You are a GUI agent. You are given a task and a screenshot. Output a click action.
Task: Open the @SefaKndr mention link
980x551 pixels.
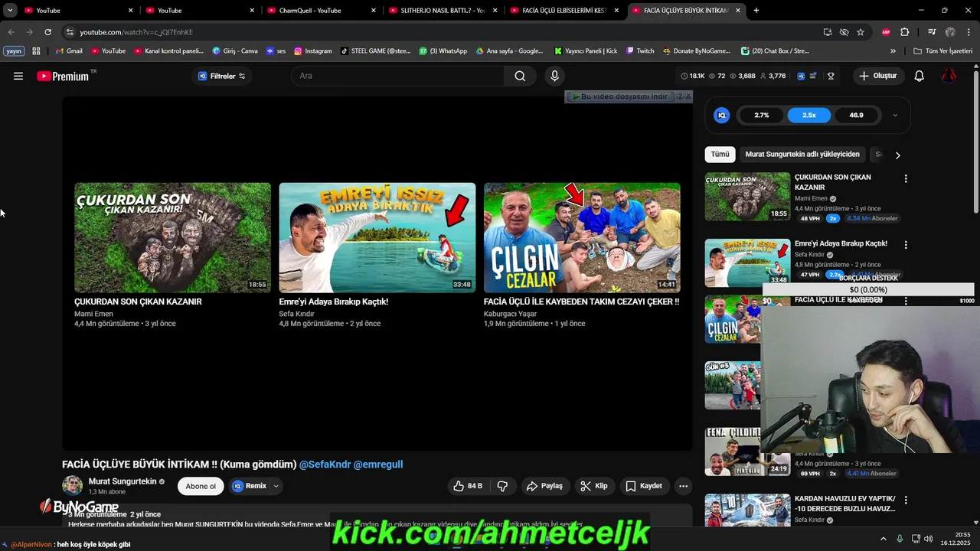[x=325, y=465]
